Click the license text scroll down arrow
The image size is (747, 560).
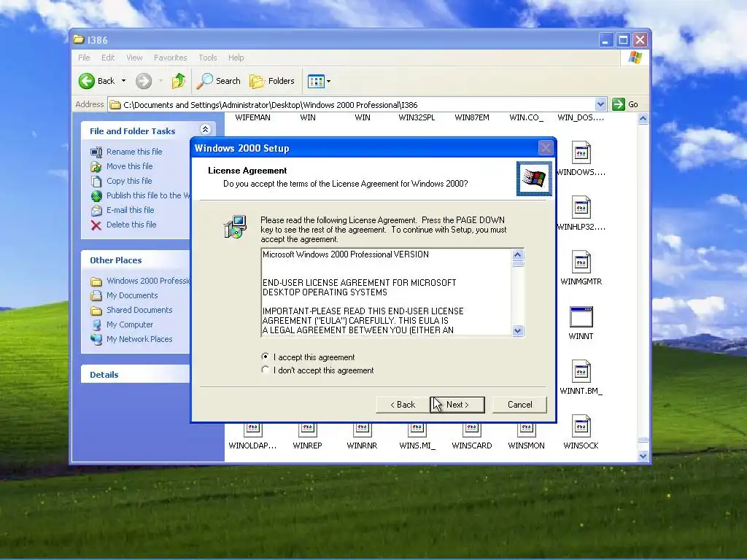pos(518,330)
